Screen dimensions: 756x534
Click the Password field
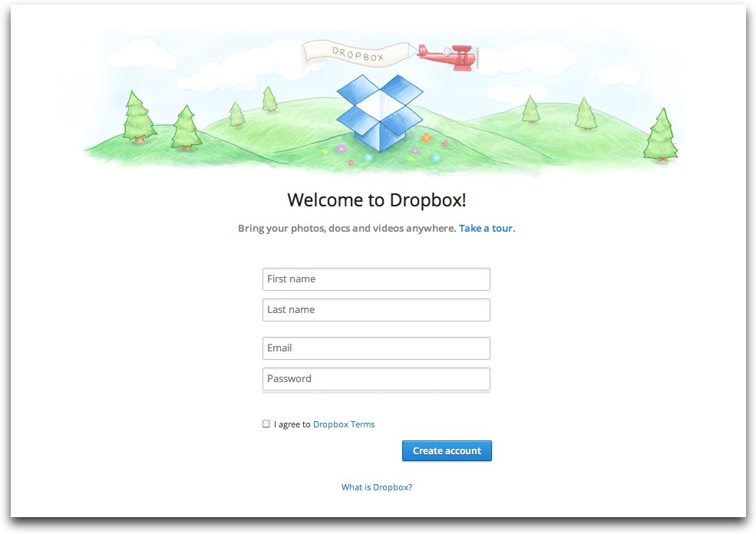(376, 379)
